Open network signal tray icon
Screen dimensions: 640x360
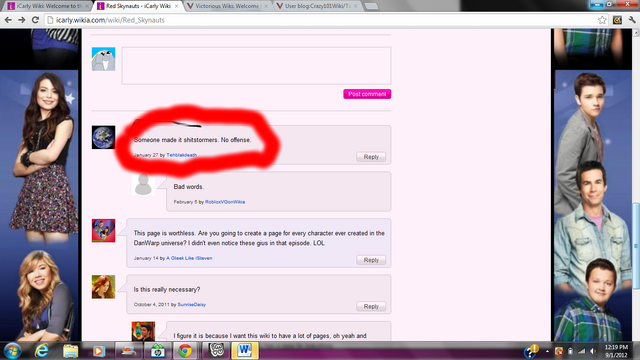(581, 351)
